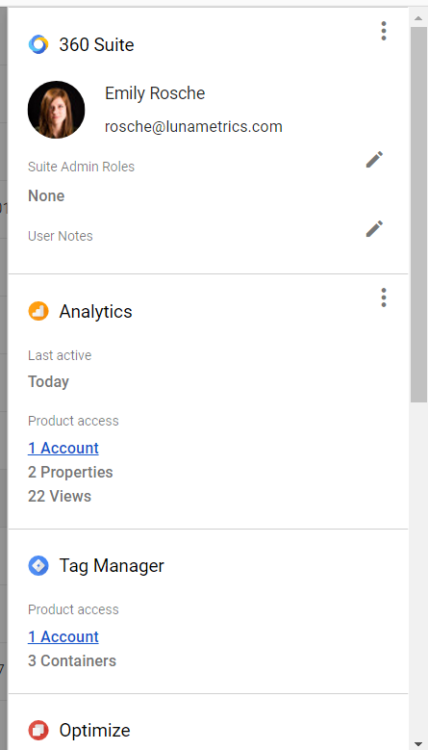Click the Emily Rosche name text

(x=155, y=93)
